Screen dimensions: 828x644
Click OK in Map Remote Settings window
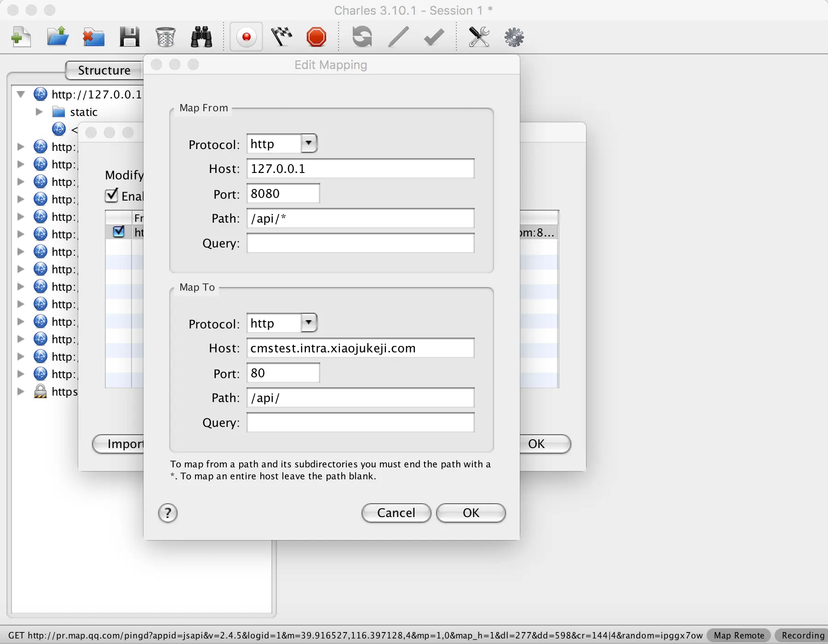pos(546,444)
